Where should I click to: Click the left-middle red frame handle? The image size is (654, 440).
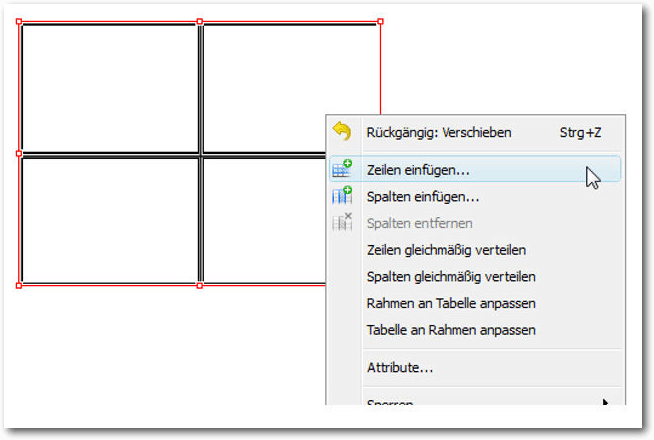(x=19, y=153)
